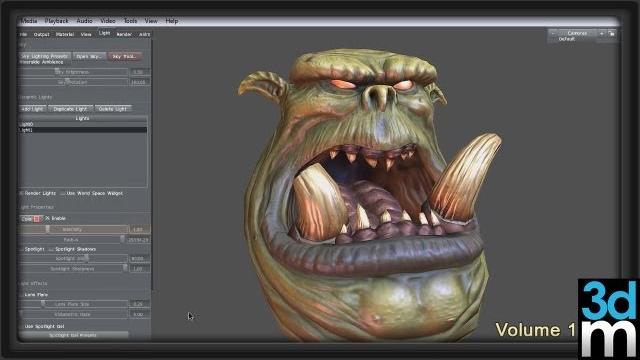Click the Delete Light button
The width and height of the screenshot is (640, 360).
(113, 109)
